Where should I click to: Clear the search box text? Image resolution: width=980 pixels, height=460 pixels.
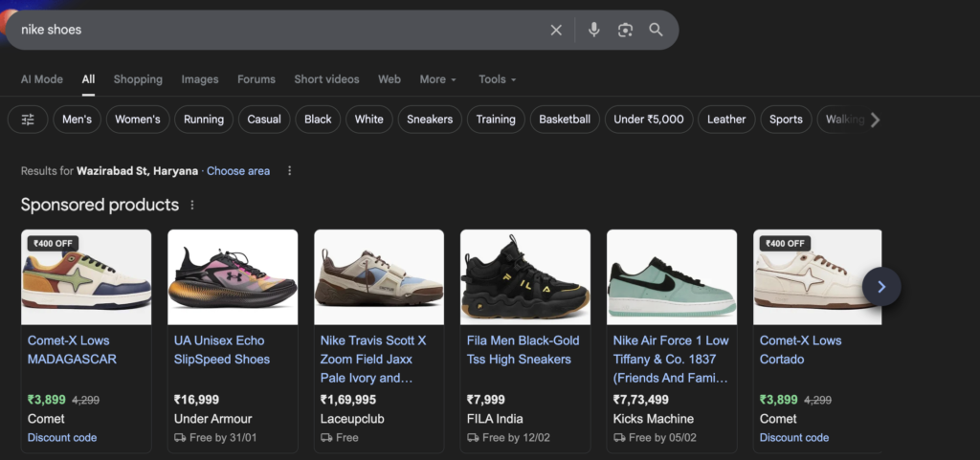click(556, 30)
